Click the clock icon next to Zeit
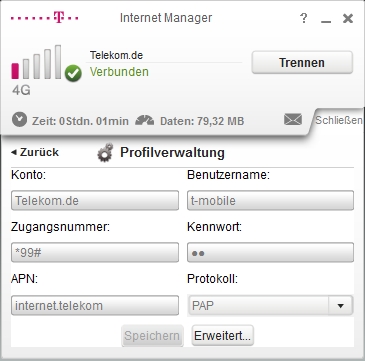Image resolution: width=365 pixels, height=361 pixels. 19,120
